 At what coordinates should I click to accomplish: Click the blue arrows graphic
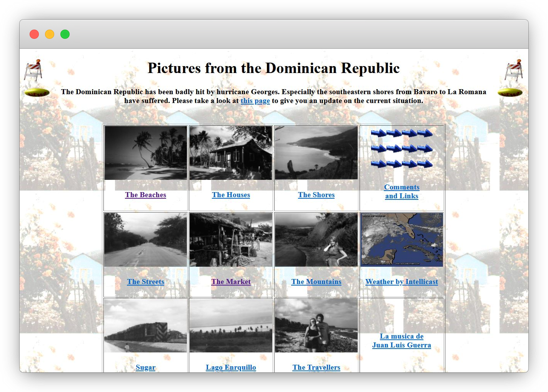(401, 149)
